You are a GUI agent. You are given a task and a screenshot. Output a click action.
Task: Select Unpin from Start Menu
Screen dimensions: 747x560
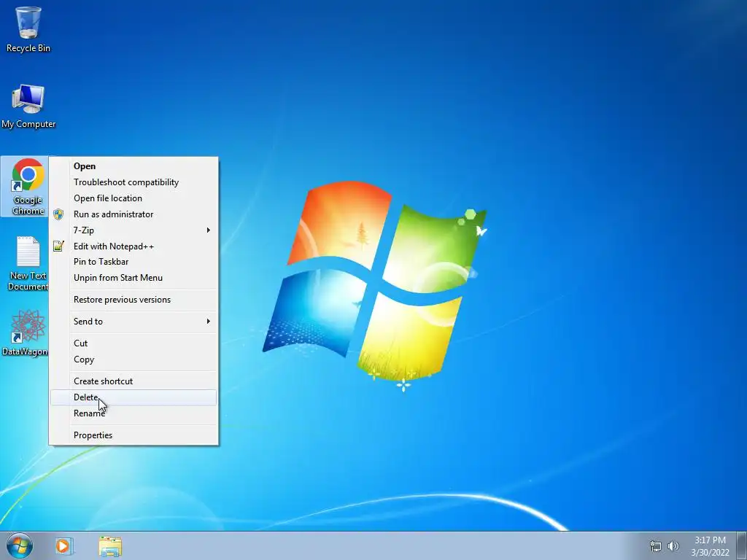click(133, 278)
